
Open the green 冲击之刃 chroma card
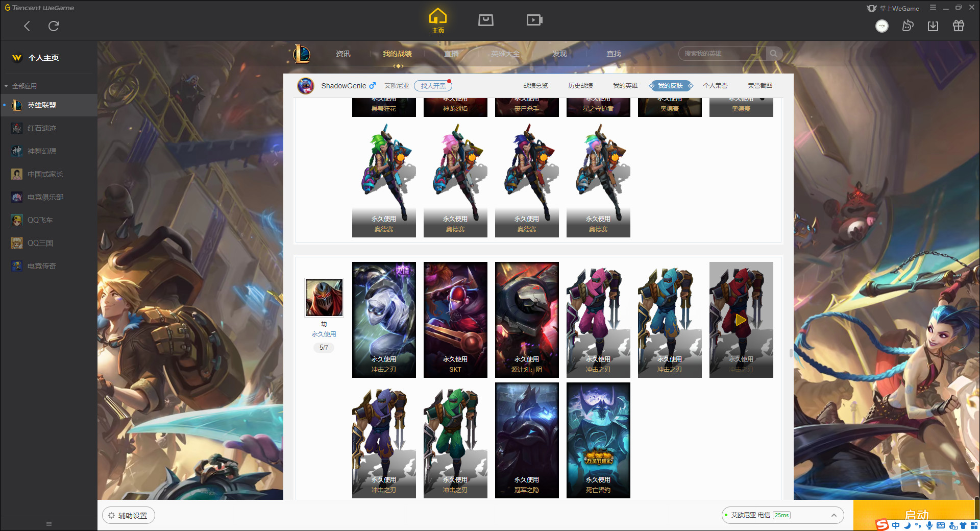pos(455,440)
